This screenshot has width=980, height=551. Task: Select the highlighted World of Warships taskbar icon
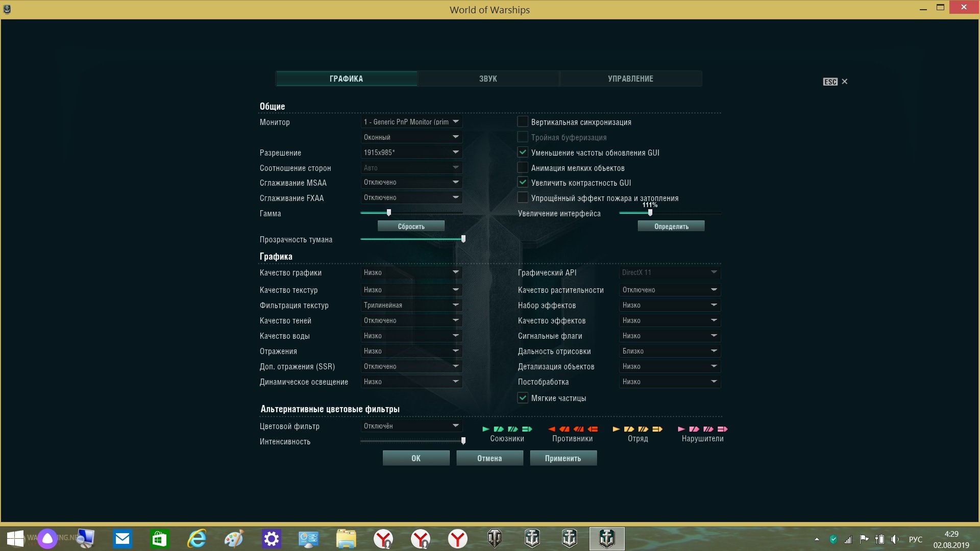pyautogui.click(x=607, y=539)
